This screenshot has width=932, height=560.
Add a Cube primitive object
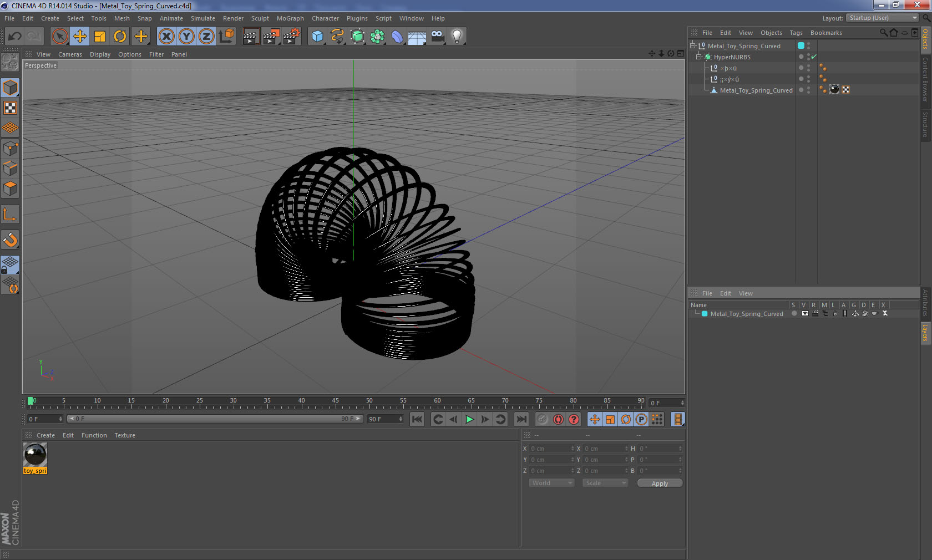pyautogui.click(x=317, y=37)
